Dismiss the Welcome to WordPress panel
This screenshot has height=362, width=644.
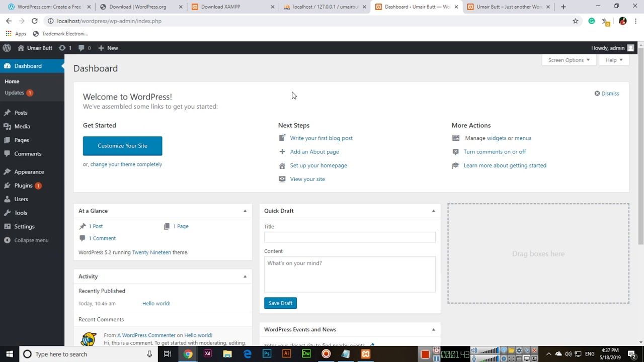607,94
